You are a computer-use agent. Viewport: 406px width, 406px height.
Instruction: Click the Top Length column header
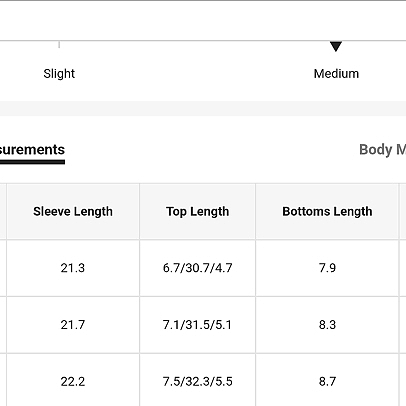198,211
